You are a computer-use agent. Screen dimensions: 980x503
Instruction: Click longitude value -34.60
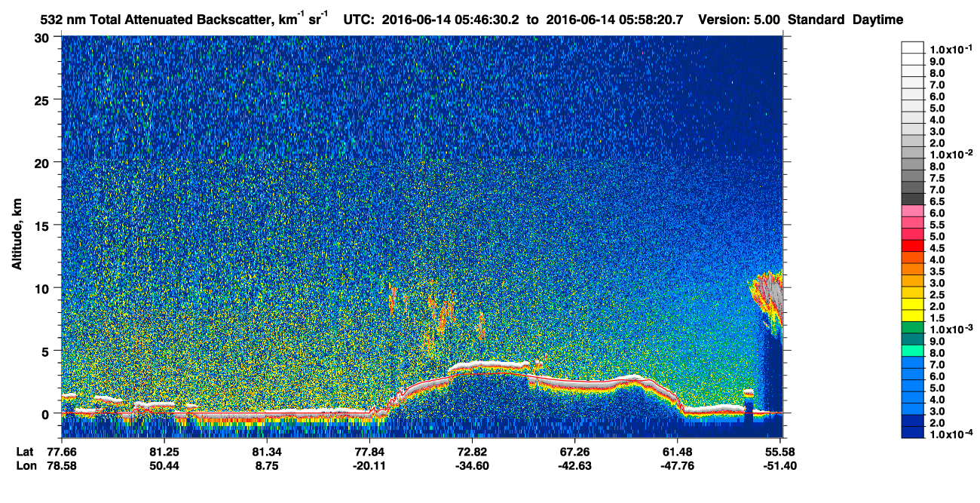point(471,465)
